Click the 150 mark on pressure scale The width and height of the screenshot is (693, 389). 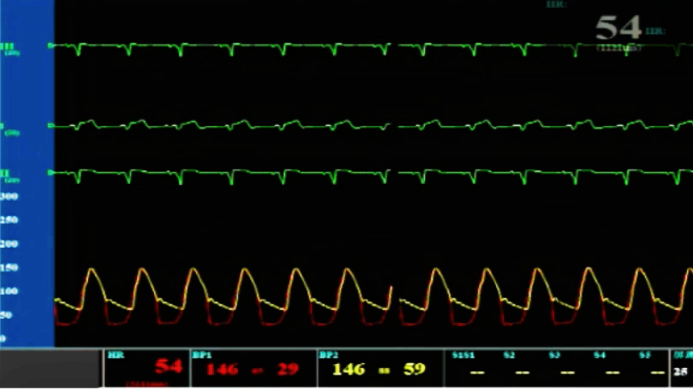click(x=9, y=267)
